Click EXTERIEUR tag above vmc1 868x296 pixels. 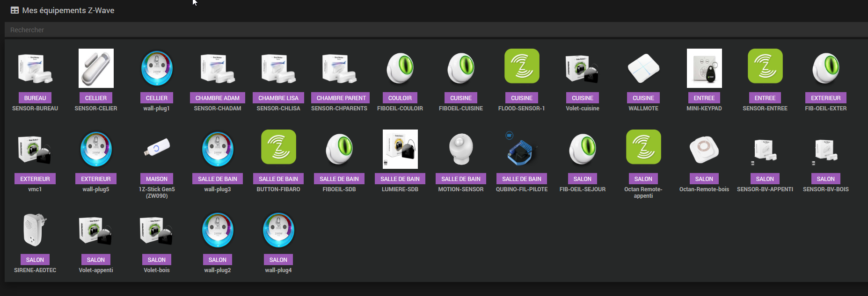point(35,179)
